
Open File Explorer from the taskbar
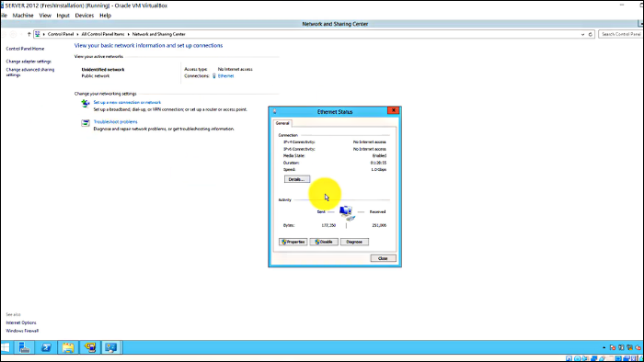pyautogui.click(x=68, y=347)
